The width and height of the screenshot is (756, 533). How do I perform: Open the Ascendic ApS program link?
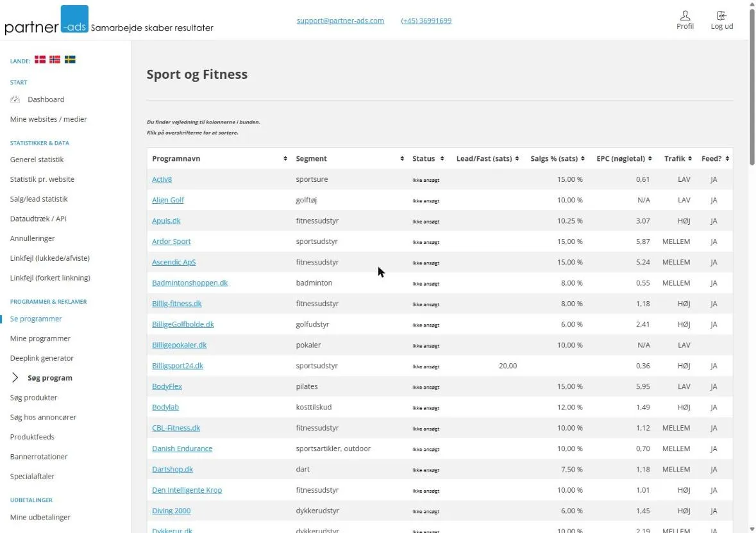tap(174, 262)
